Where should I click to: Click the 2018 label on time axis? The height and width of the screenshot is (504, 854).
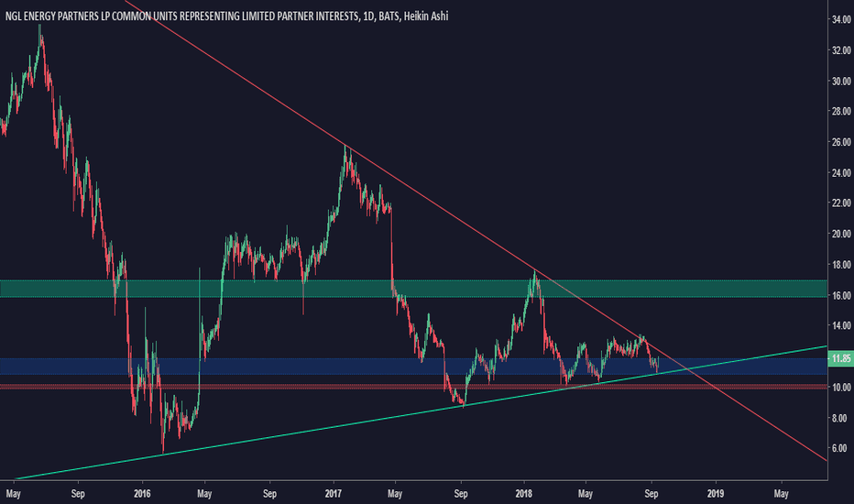point(524,494)
